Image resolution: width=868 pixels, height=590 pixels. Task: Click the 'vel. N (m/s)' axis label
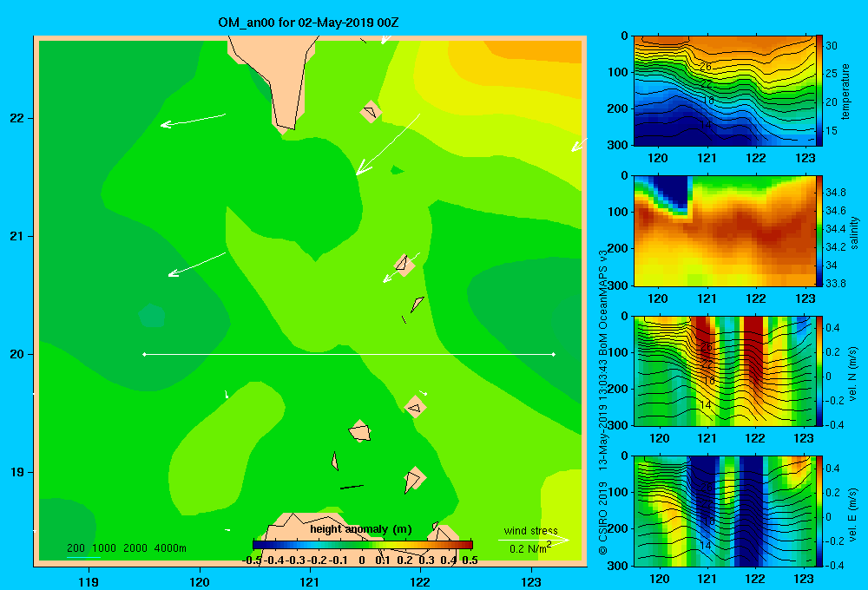(x=852, y=374)
